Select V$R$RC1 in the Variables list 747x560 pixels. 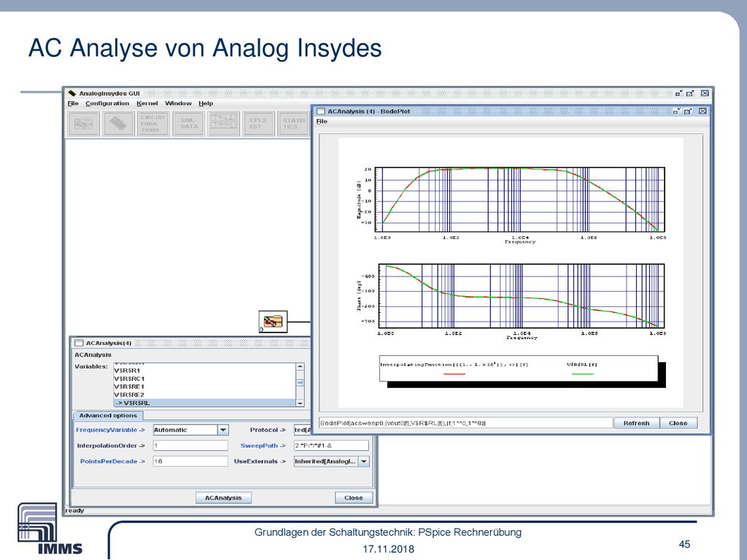point(204,378)
